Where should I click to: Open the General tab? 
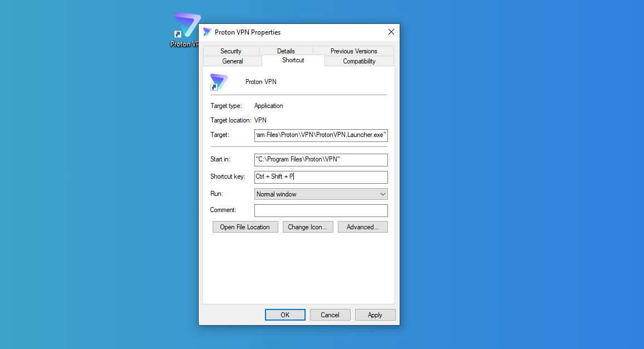(x=233, y=61)
